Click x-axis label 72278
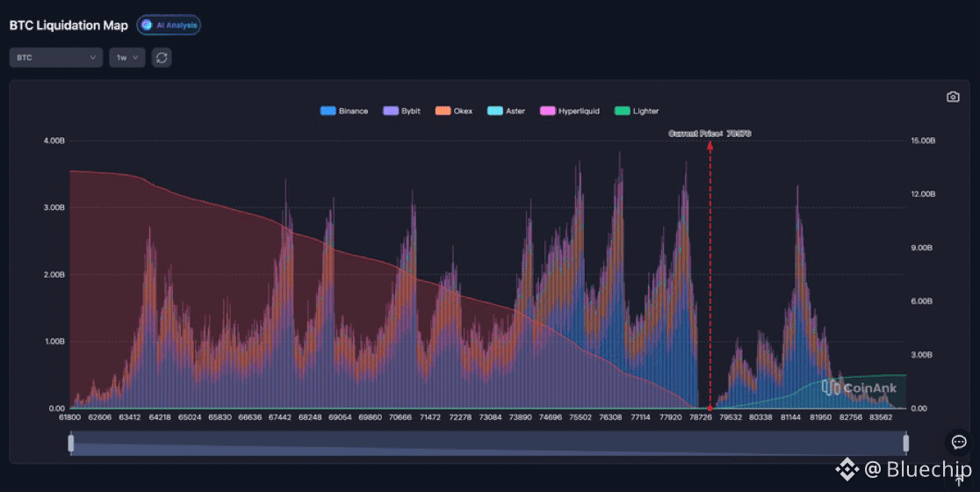 pyautogui.click(x=460, y=417)
